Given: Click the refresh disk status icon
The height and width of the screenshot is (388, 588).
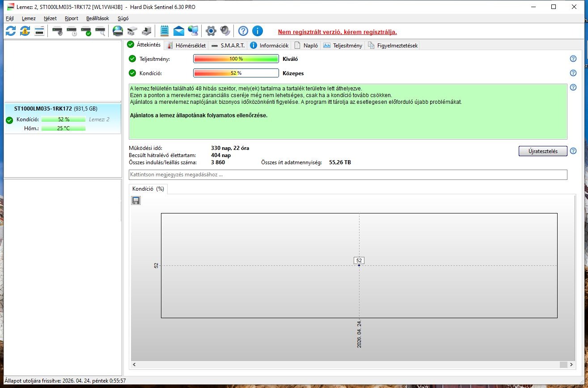Looking at the screenshot, I should (x=11, y=31).
